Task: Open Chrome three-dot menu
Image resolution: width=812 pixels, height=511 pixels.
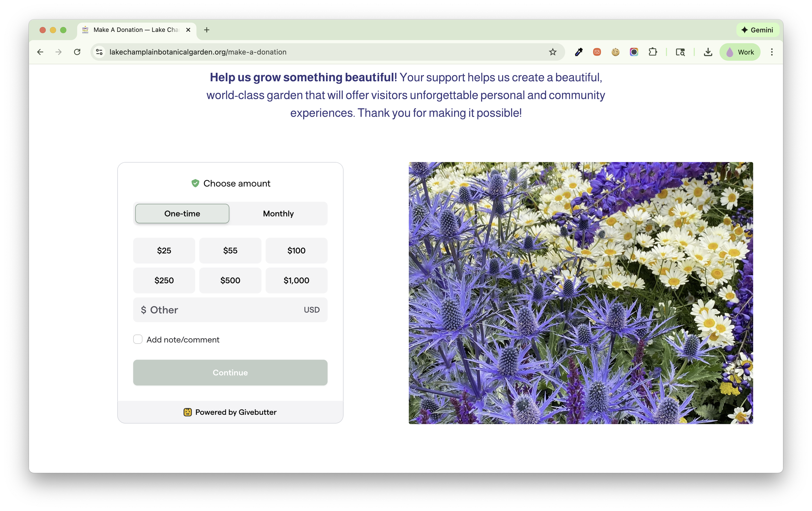Action: [x=771, y=52]
